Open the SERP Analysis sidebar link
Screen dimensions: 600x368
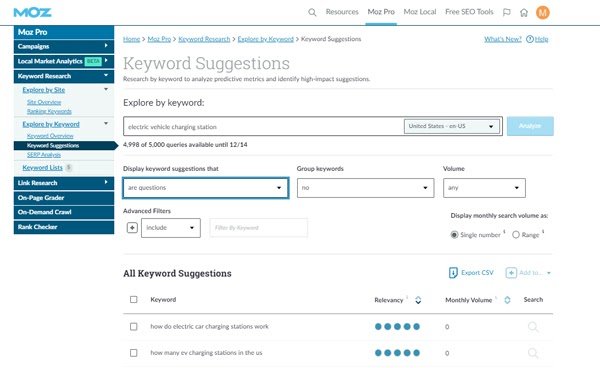point(44,155)
